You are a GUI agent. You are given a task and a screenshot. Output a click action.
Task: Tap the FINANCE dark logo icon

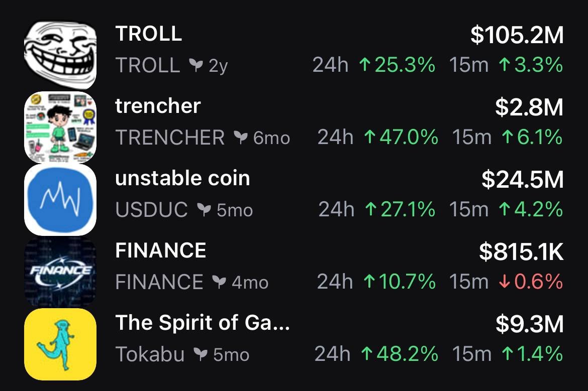coord(60,272)
